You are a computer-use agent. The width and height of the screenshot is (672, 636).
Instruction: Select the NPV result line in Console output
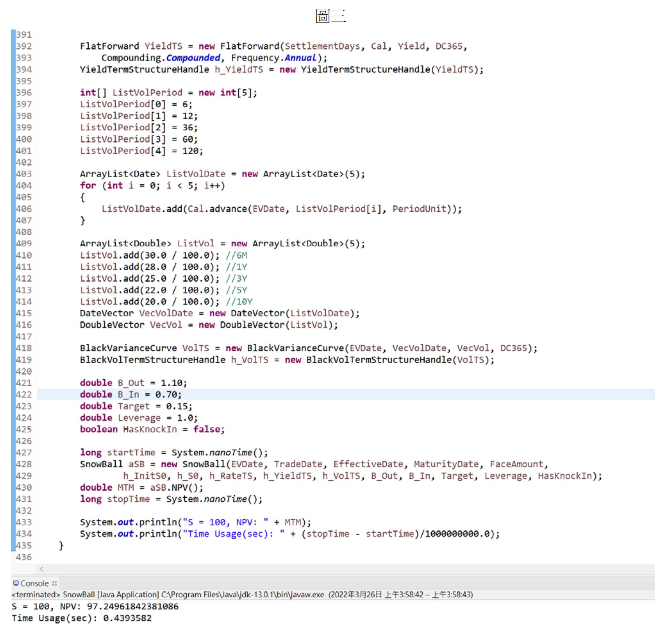(95, 606)
